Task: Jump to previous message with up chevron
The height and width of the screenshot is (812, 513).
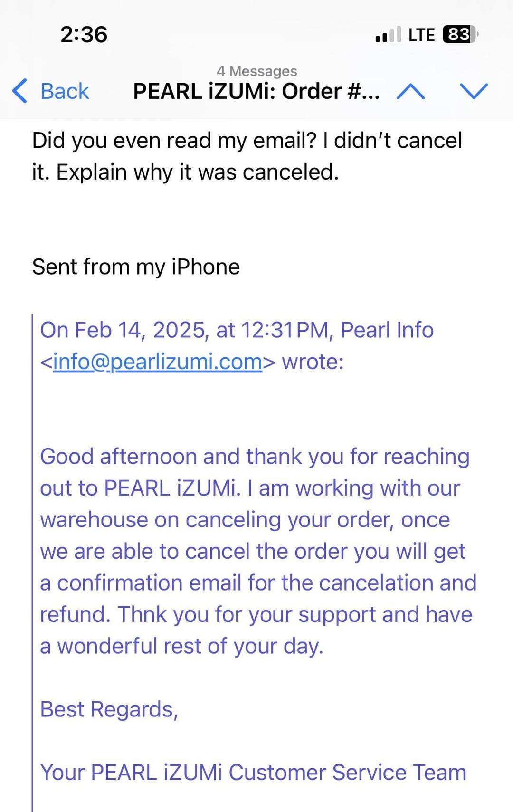Action: pyautogui.click(x=411, y=91)
